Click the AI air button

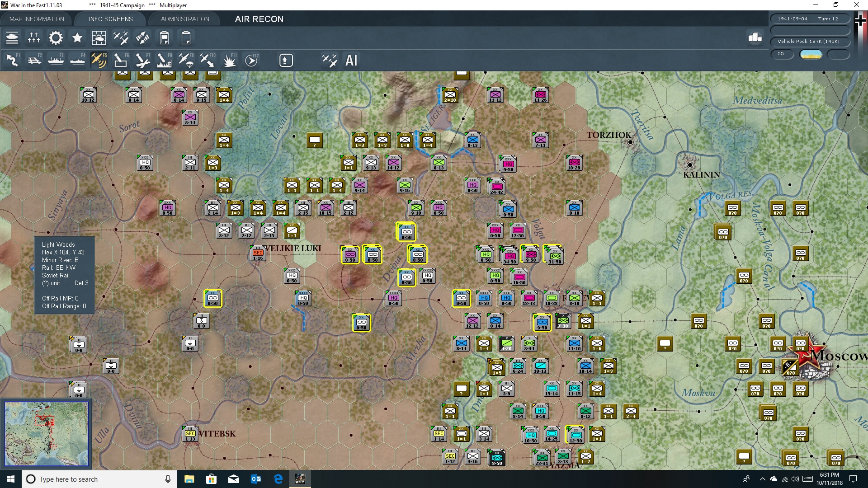(x=351, y=60)
